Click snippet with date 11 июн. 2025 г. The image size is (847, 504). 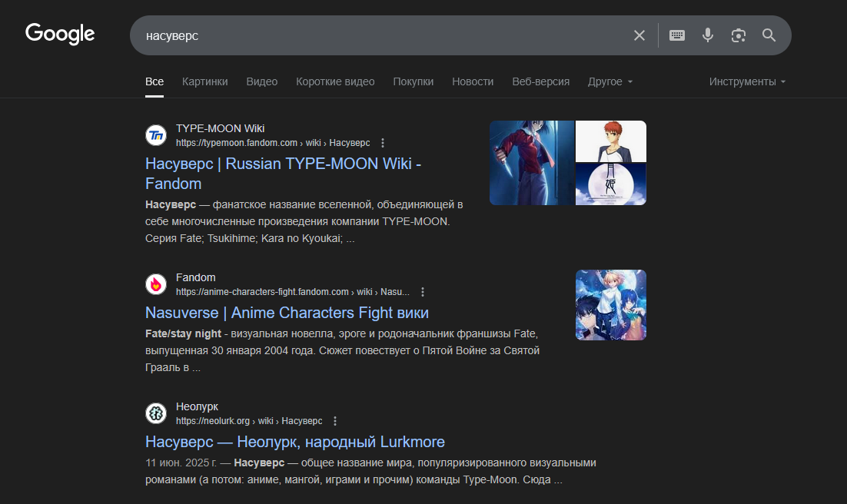[x=370, y=471]
